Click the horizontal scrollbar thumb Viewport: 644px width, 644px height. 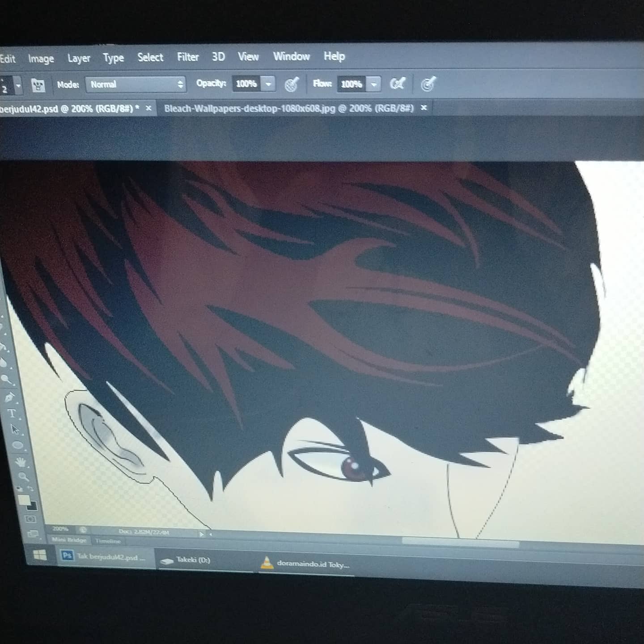(x=461, y=542)
